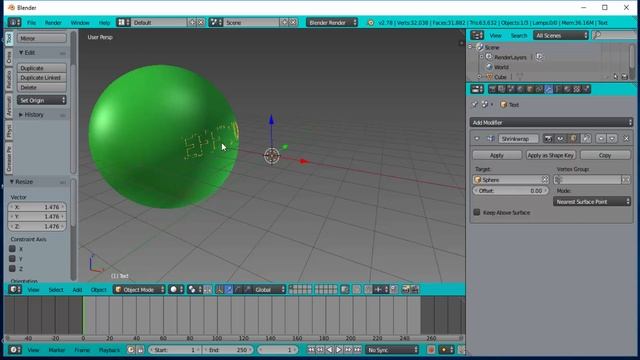
Task: Add a new screen layout with plus icon
Action: click(x=192, y=22)
